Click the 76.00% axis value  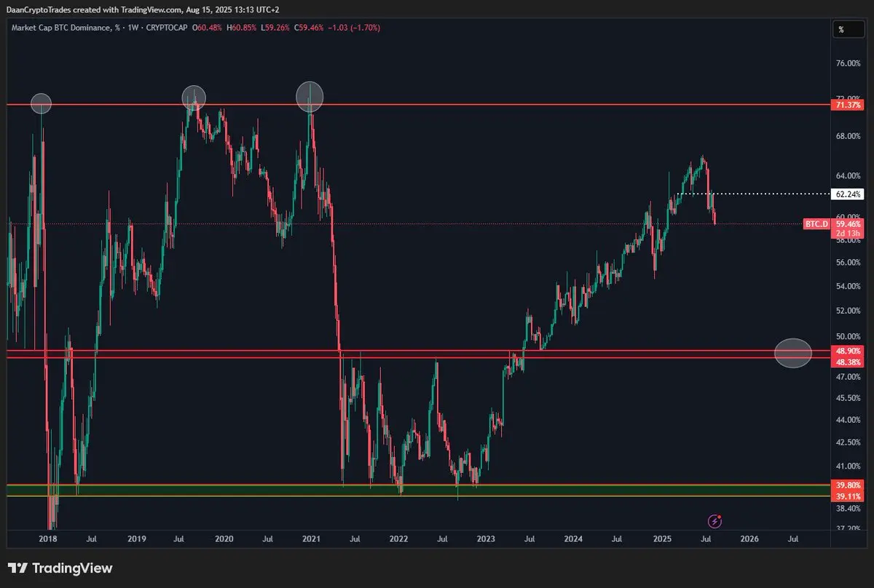pyautogui.click(x=849, y=64)
